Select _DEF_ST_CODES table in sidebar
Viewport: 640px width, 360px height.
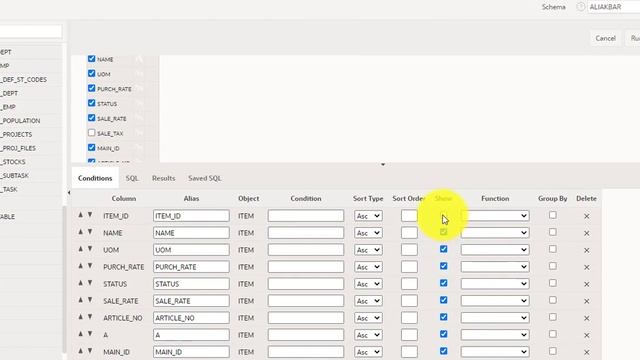click(x=24, y=80)
